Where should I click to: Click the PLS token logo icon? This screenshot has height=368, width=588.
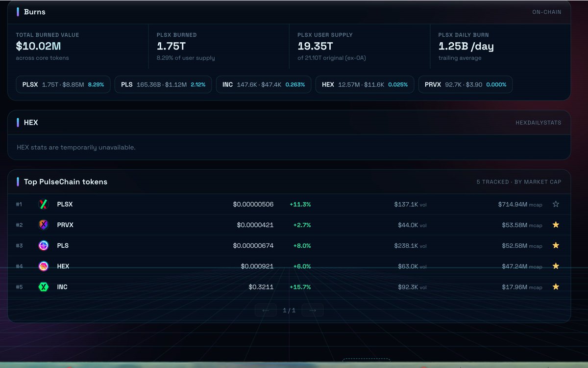click(x=44, y=245)
